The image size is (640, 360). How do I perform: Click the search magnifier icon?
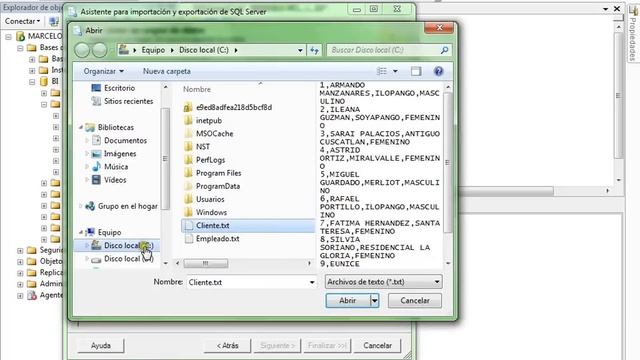[x=444, y=50]
